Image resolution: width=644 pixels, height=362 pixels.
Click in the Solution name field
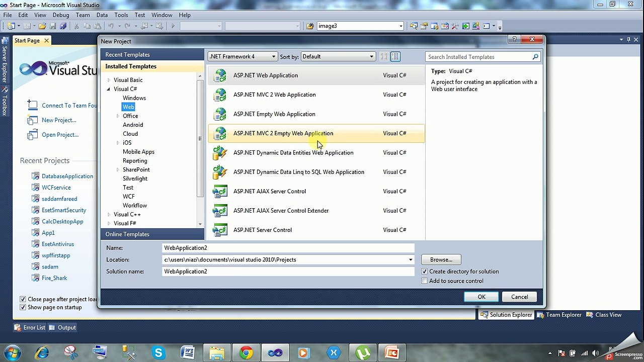288,271
